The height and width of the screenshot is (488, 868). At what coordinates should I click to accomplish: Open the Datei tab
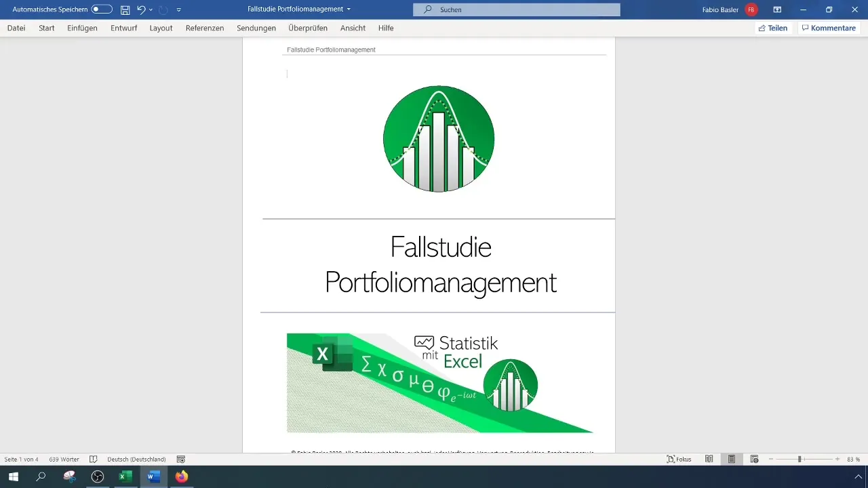[x=16, y=28]
